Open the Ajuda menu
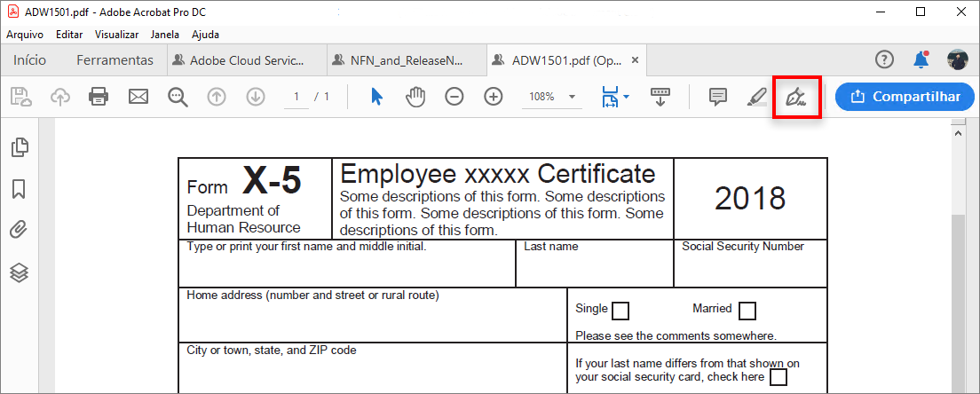This screenshot has height=394, width=980. (x=206, y=35)
